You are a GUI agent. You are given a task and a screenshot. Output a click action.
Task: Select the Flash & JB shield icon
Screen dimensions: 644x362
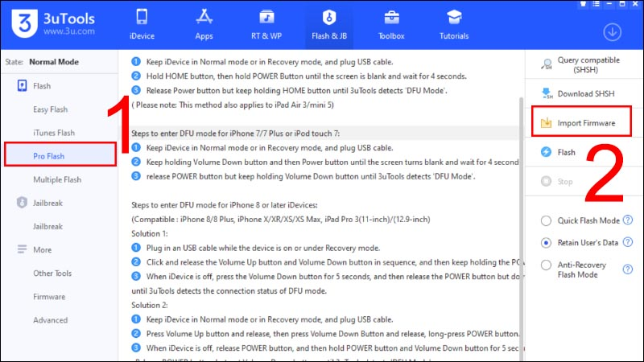tap(329, 17)
